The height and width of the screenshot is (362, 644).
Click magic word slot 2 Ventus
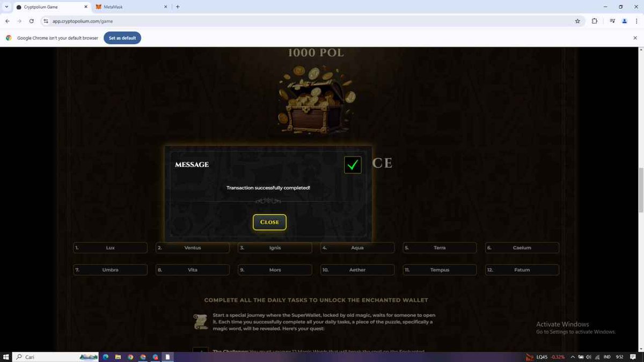[x=193, y=248]
